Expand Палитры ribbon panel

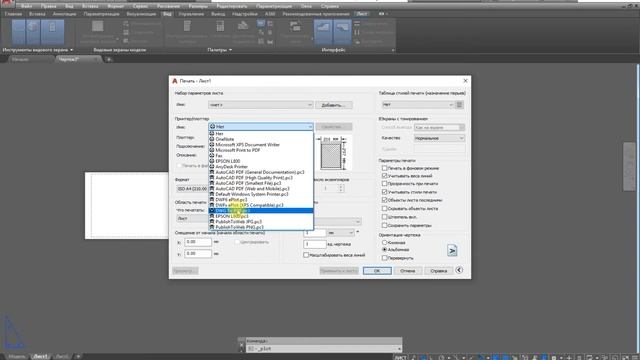(220, 50)
